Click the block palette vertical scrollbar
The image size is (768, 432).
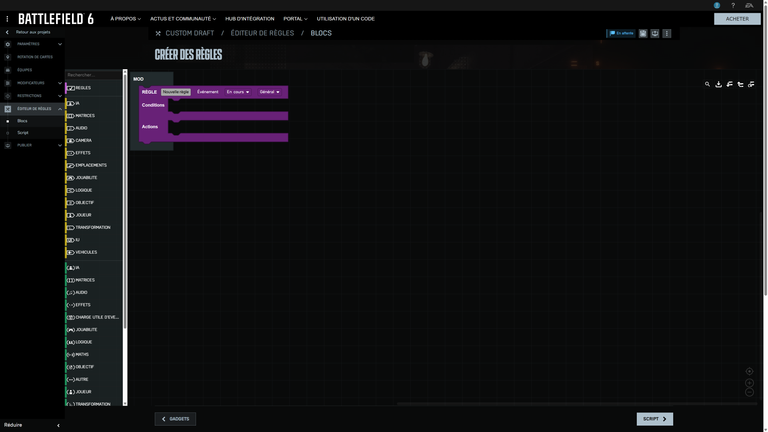tap(125, 200)
